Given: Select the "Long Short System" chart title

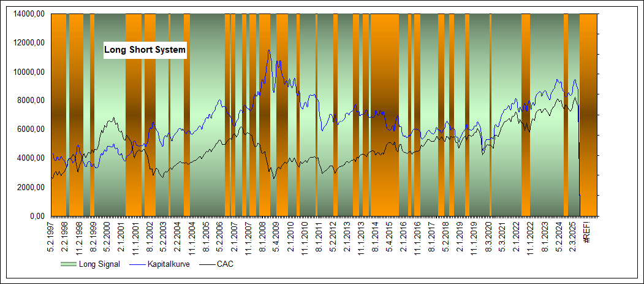Looking at the screenshot, I should coord(145,50).
